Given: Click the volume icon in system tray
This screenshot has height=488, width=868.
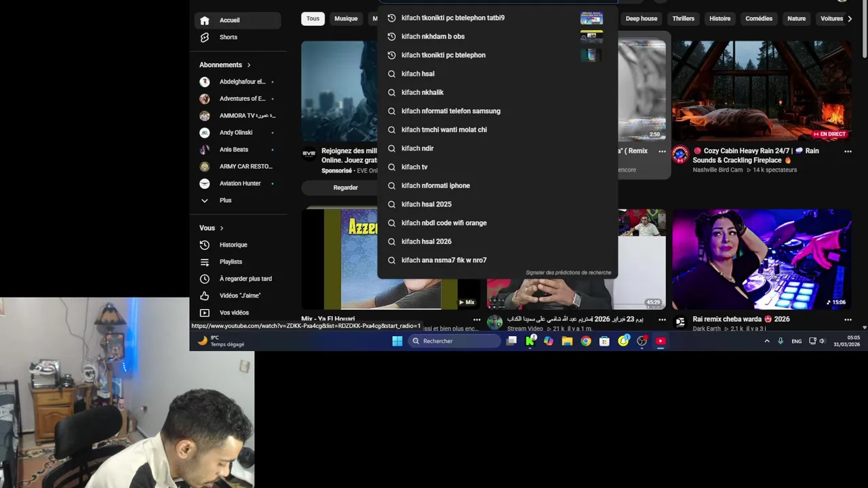Looking at the screenshot, I should pos(822,341).
